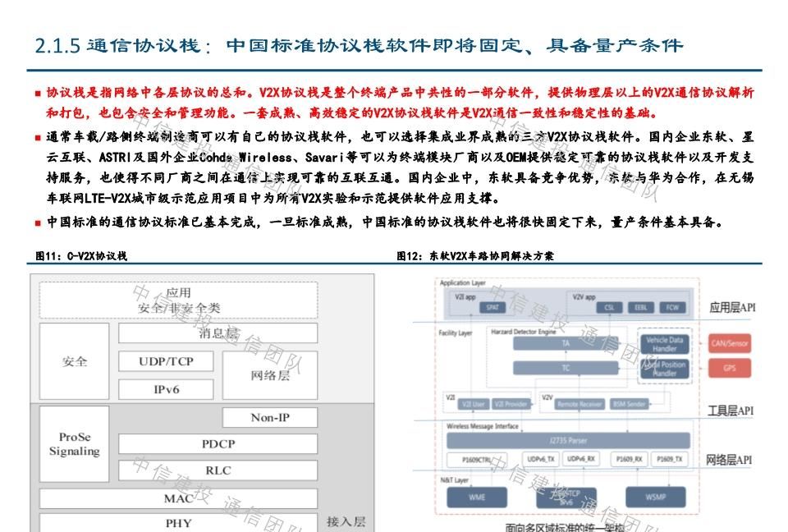Click the 'UDPv6_RX' box
Viewport: 788px width, 532px height.
tap(581, 459)
